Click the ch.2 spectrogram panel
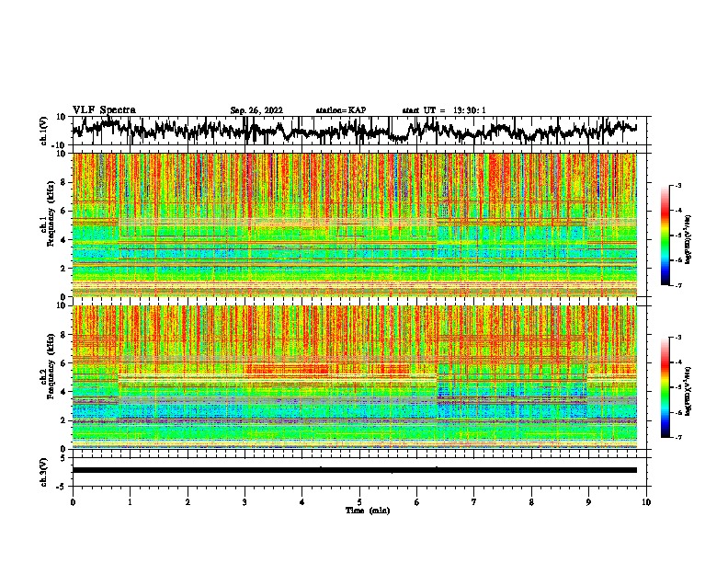The image size is (728, 563). (x=354, y=377)
